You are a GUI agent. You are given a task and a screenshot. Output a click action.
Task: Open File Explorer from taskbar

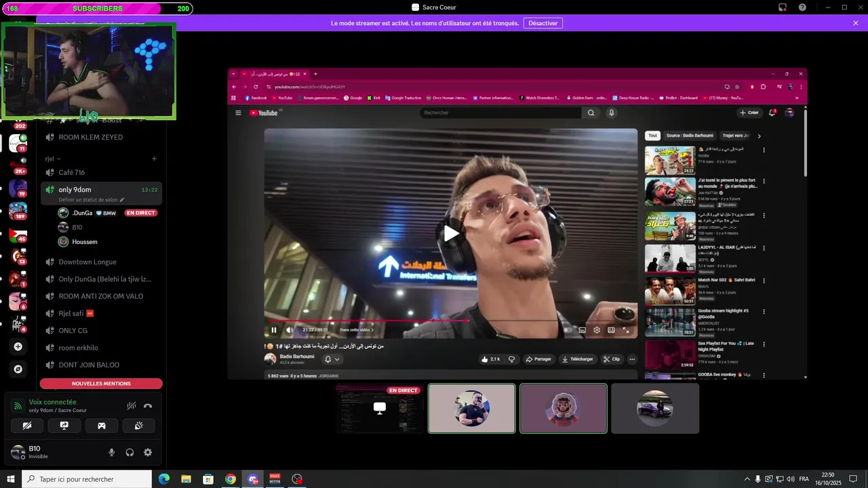[x=186, y=479]
